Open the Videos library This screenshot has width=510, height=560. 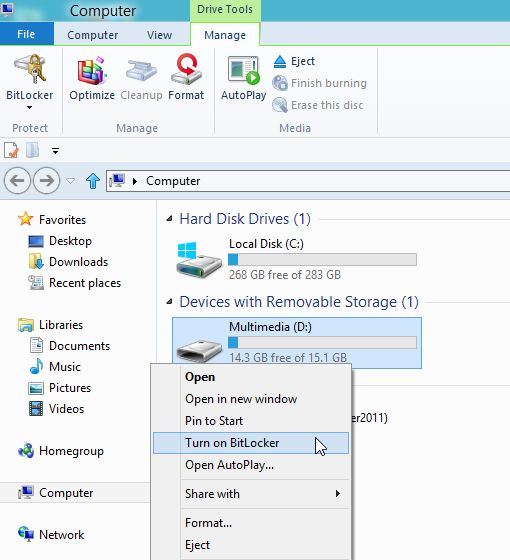(x=56, y=409)
